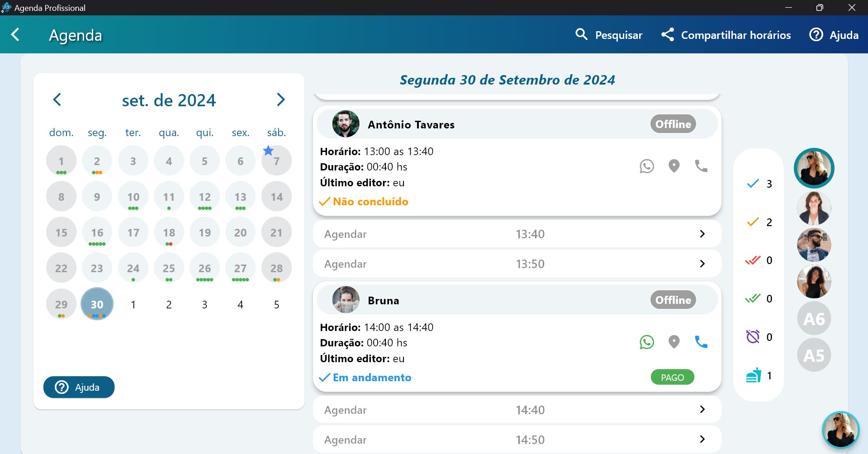Select September 26 in calendar
This screenshot has width=868, height=454.
click(204, 268)
